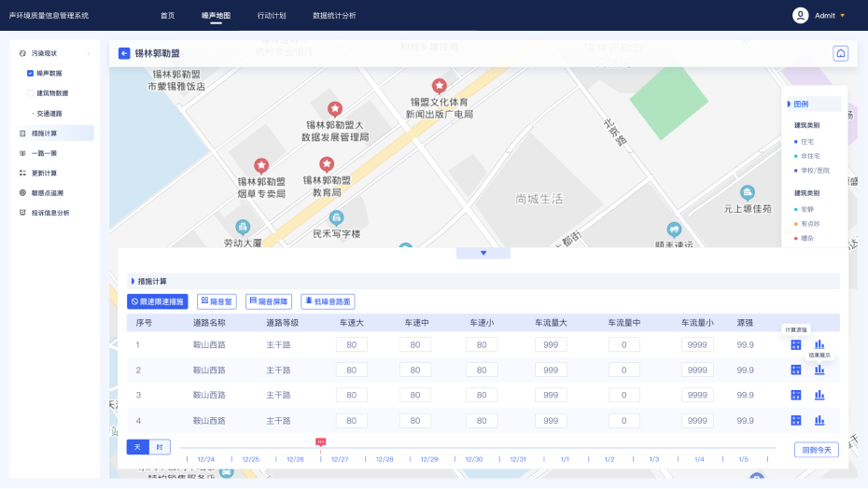Click the 有点吵 orange legend dot
The image size is (868, 489).
tap(796, 224)
